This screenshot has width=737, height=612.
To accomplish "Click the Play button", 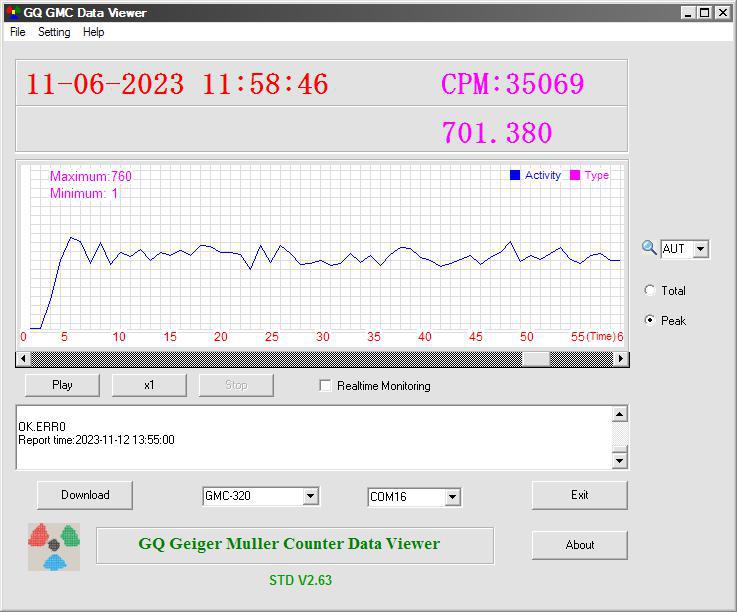I will click(x=62, y=385).
